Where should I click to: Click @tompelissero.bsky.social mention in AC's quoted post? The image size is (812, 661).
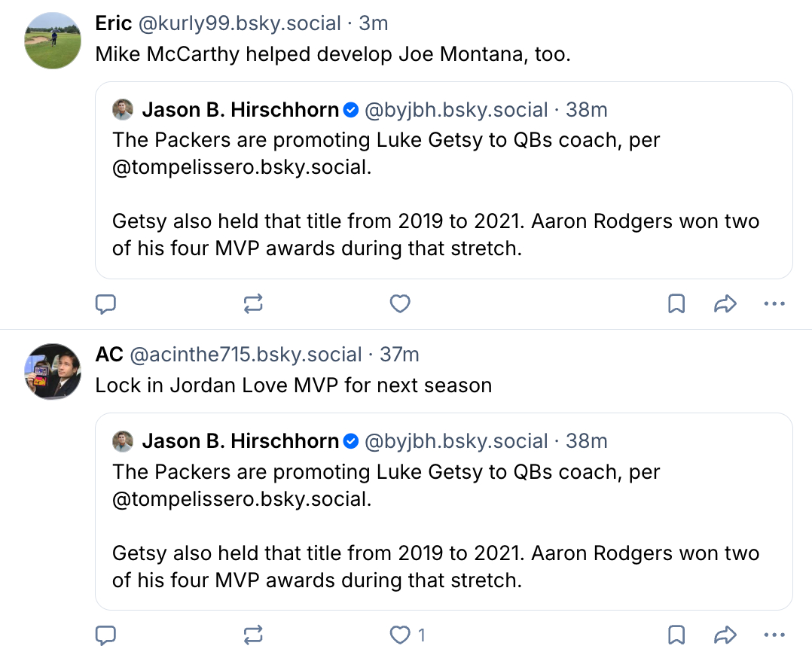click(x=241, y=498)
